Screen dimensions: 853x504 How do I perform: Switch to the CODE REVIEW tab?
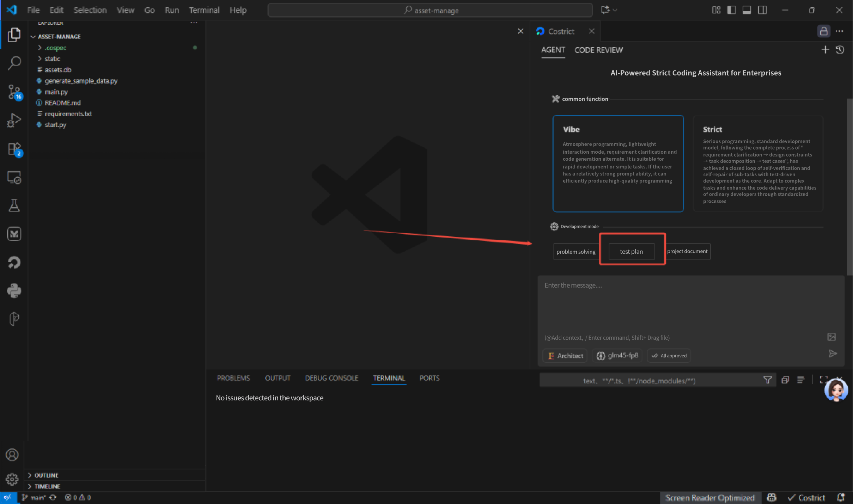pyautogui.click(x=598, y=50)
